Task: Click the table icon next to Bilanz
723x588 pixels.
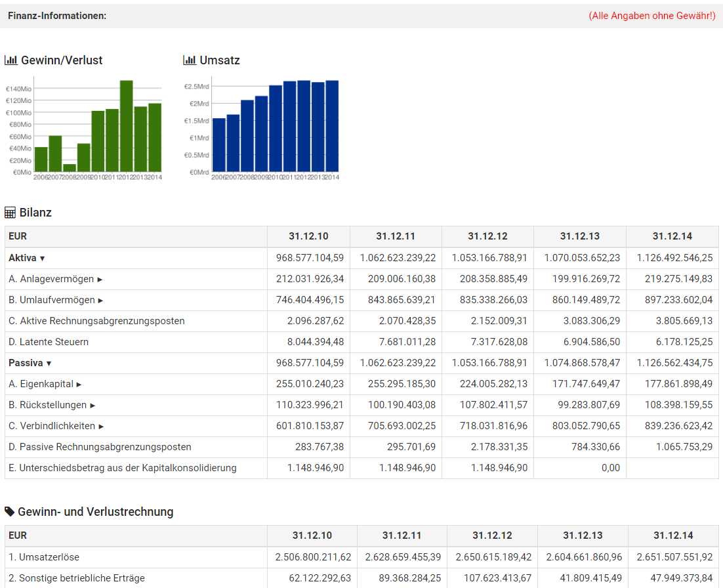Action: coord(10,213)
